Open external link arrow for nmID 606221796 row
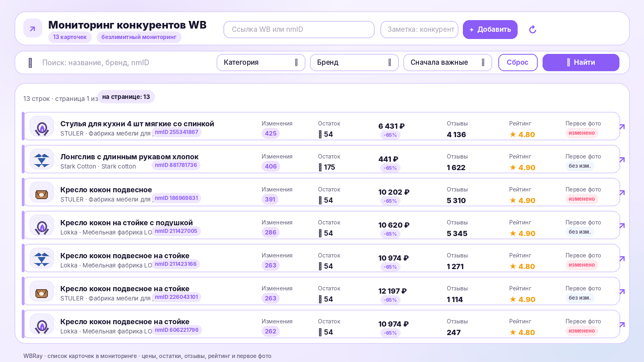644x362 pixels. (x=622, y=325)
